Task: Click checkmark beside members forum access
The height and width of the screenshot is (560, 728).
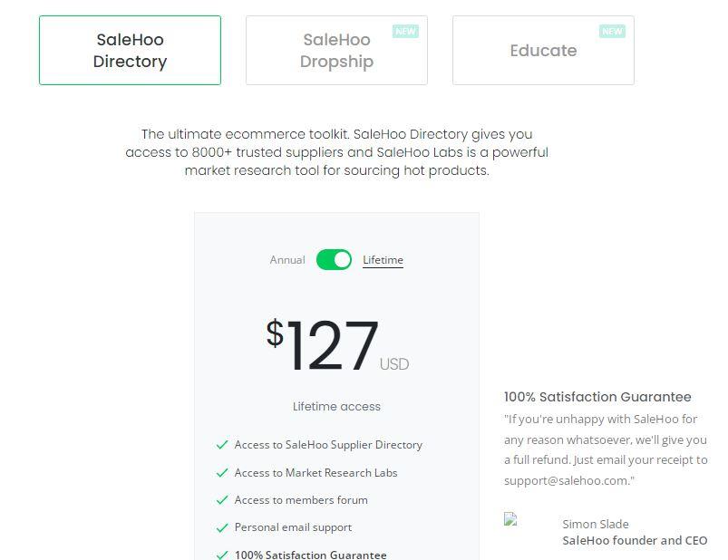Action: 222,499
